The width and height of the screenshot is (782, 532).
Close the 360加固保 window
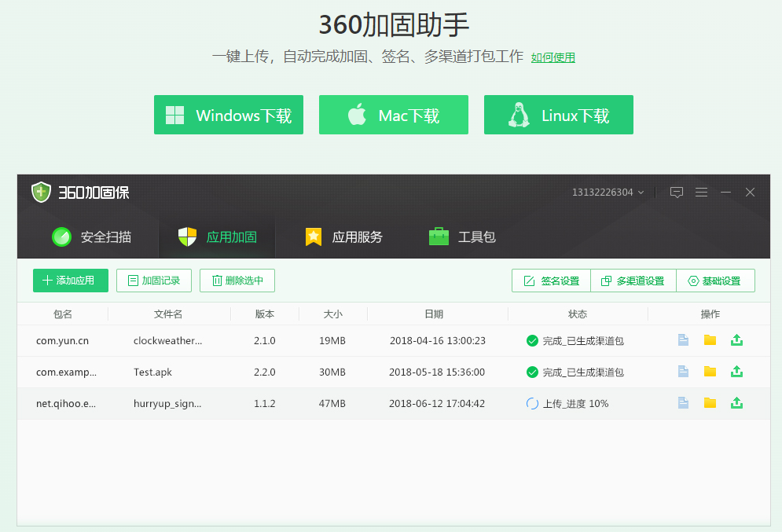[x=750, y=192]
